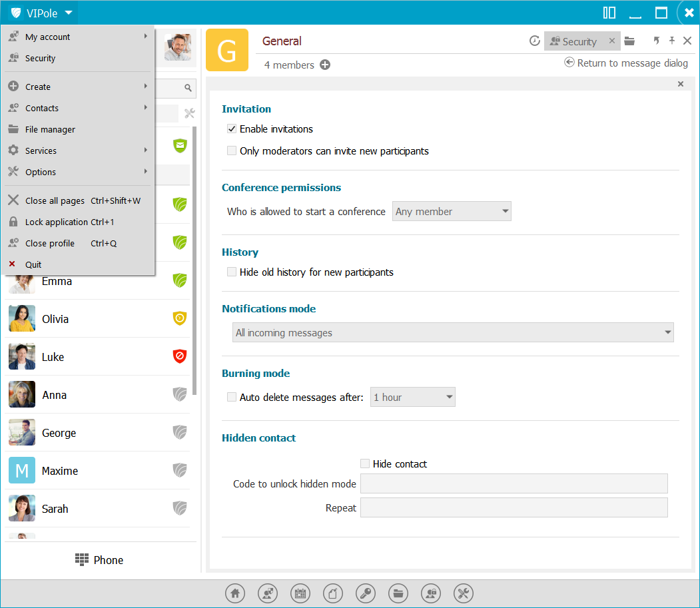This screenshot has width=700, height=608.
Task: Open the calendar icon in bottom toolbar
Action: 300,593
